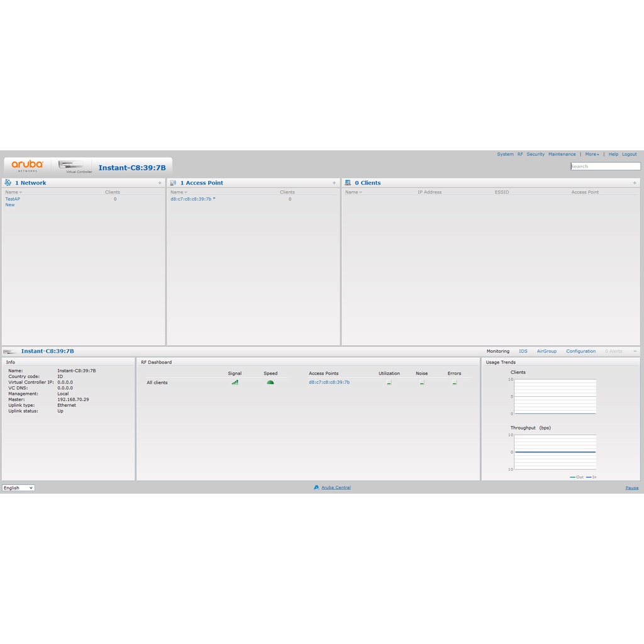The image size is (644, 644).
Task: Open d8:c7:c8:39:7b in RF Dashboard
Action: [330, 382]
